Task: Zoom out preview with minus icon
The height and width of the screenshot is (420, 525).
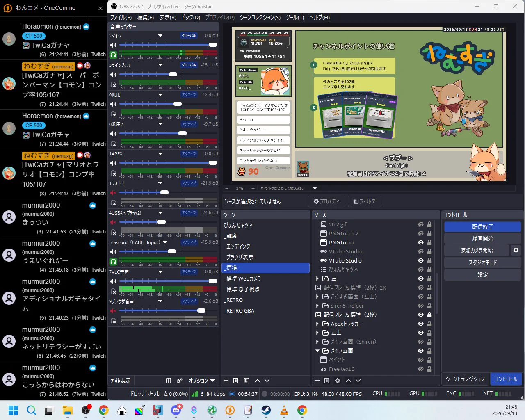Action: (227, 189)
